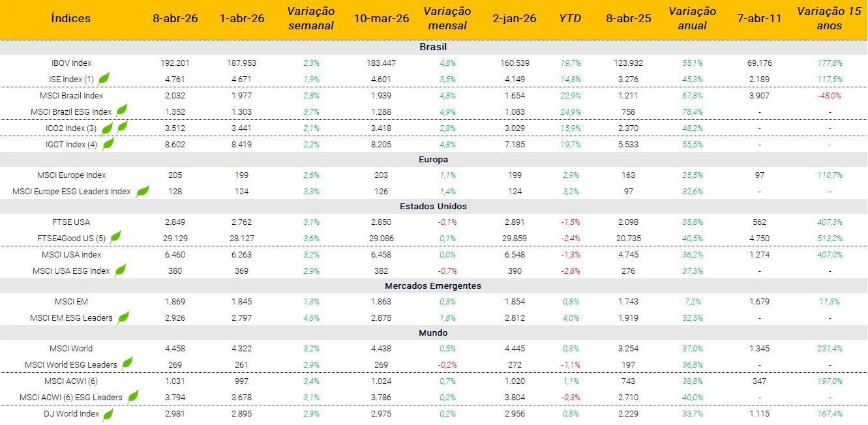The height and width of the screenshot is (425, 868).
Task: Select the Variação semanal column header
Action: 310,18
